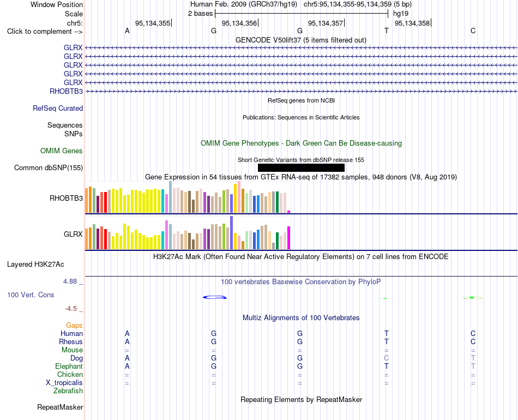Click the faded C base in Dog row
The image size is (518, 420).
point(387,358)
